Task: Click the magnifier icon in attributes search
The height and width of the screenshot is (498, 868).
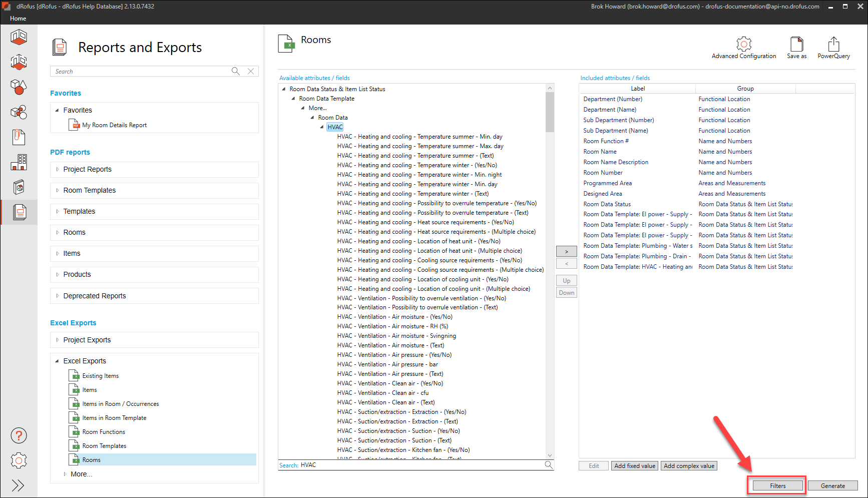Action: [x=549, y=465]
